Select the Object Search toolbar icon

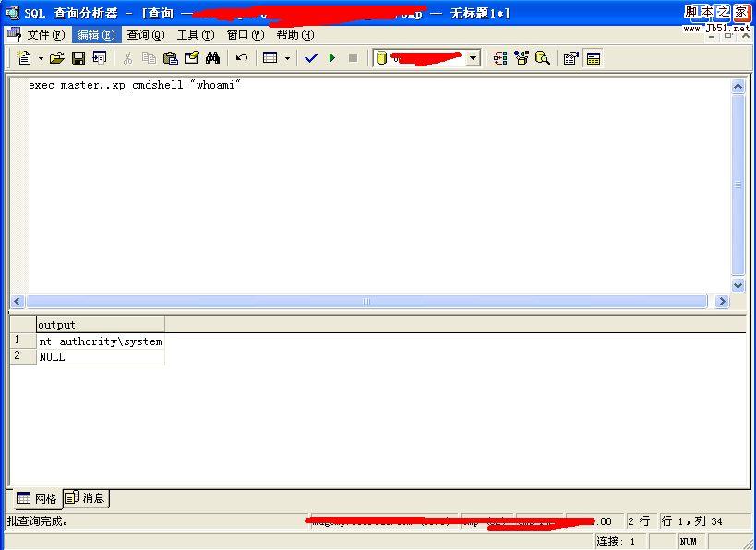point(543,57)
